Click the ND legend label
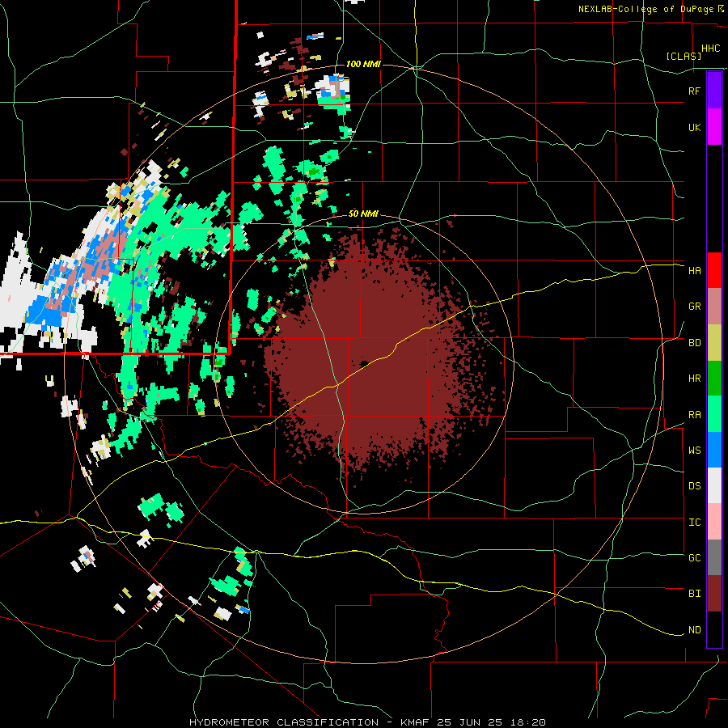 [x=694, y=630]
